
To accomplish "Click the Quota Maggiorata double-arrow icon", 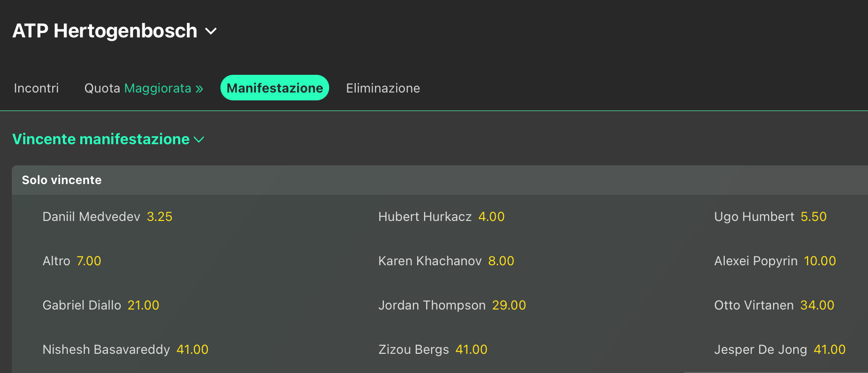I will (199, 89).
